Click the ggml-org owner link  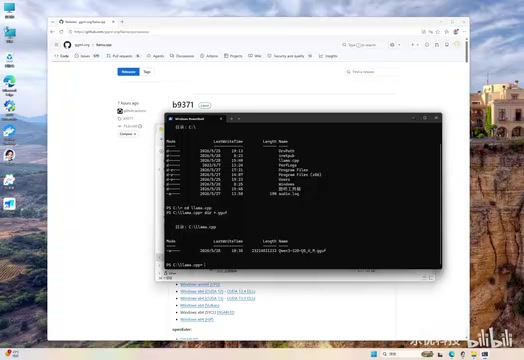(82, 45)
